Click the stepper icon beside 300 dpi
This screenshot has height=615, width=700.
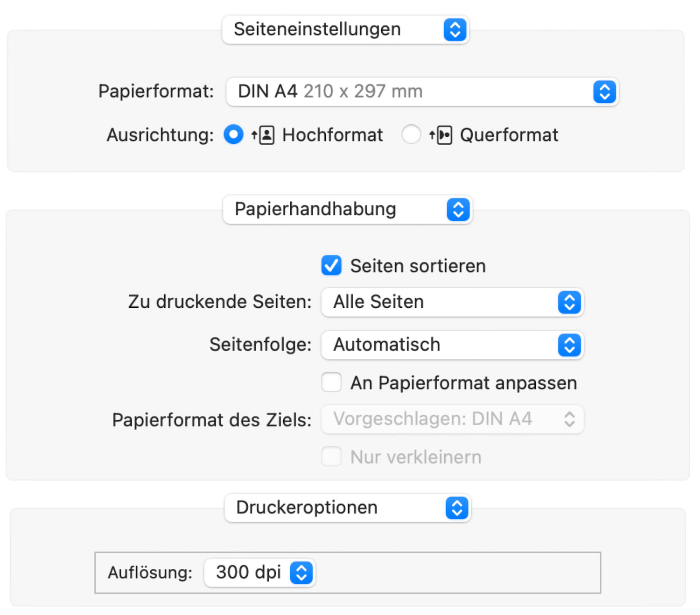[301, 572]
